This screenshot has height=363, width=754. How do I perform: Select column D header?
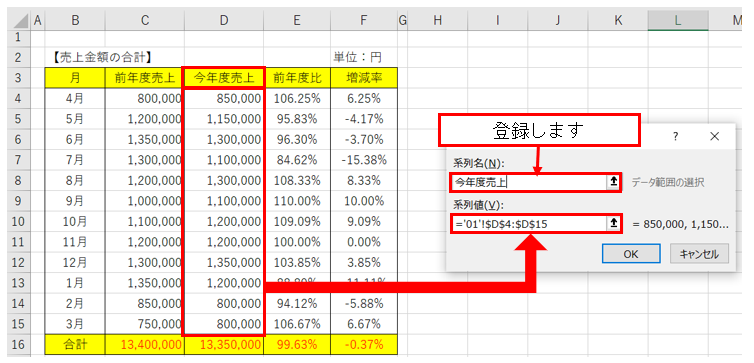coord(224,21)
